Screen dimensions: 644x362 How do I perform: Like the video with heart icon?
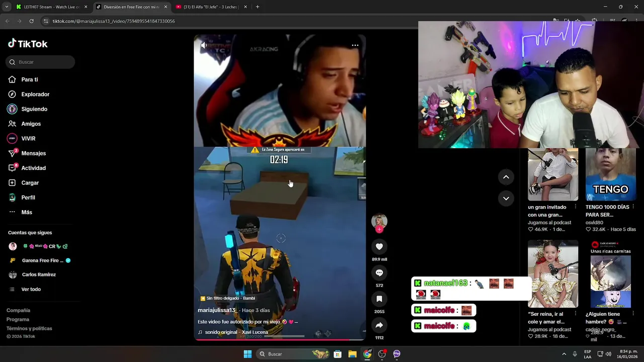379,246
